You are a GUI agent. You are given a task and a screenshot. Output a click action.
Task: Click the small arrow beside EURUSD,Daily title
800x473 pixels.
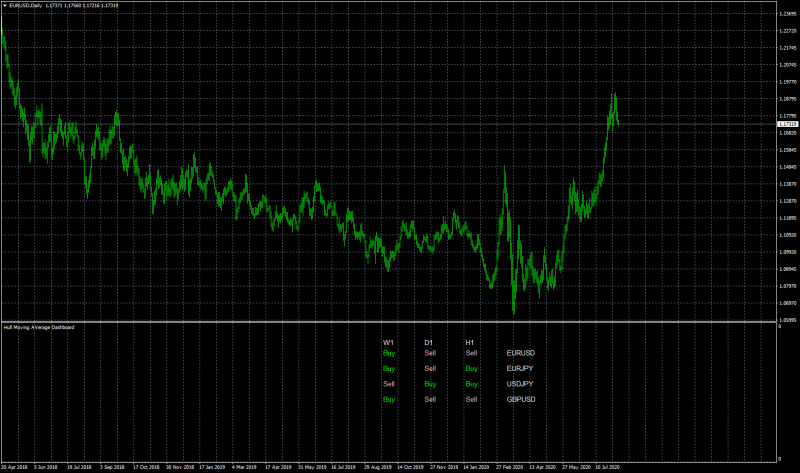[x=5, y=6]
